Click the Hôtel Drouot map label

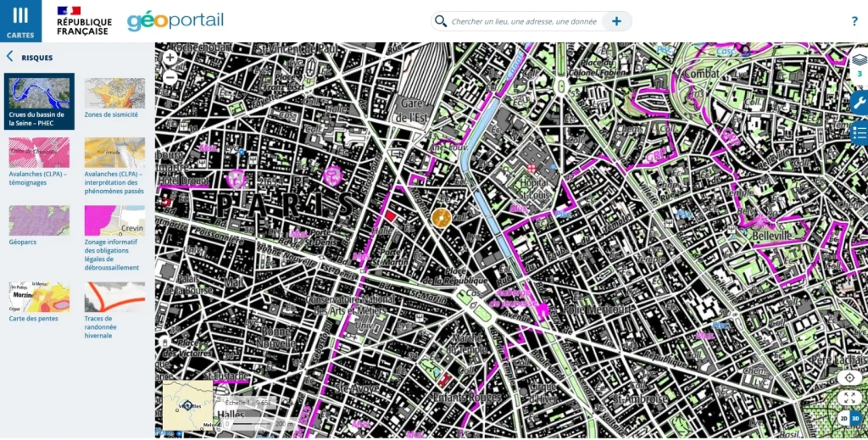click(x=184, y=181)
